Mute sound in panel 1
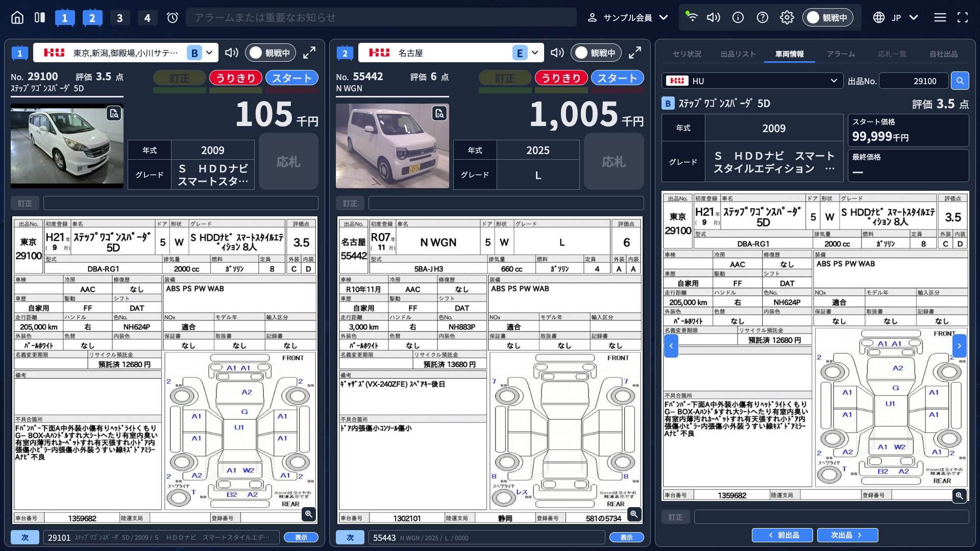Screen dimensions: 980x551 pos(232,53)
